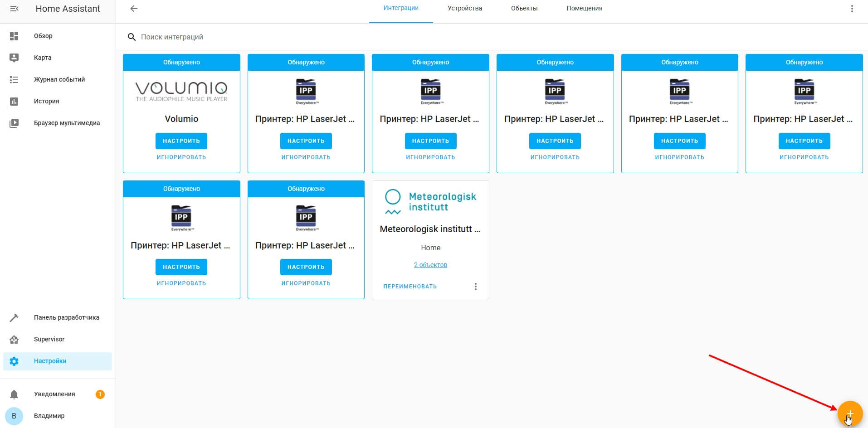The image size is (868, 428).
Task: Open the Supervisor panel
Action: click(x=49, y=339)
